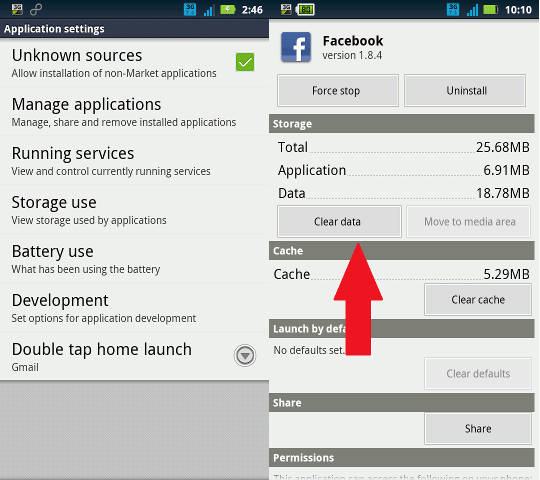The image size is (540, 480).
Task: Tap the Force stop button
Action: (338, 91)
